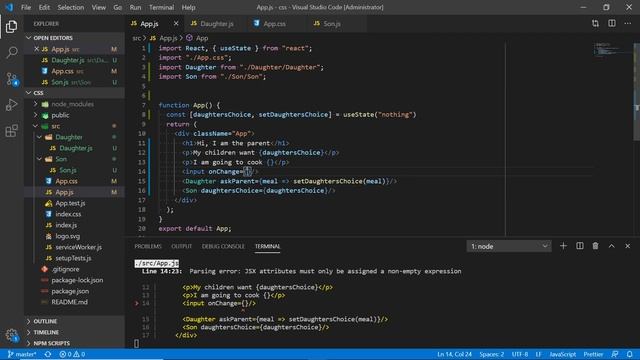Open the Explorer view in activity bar
640x360 pixels.
point(11,27)
